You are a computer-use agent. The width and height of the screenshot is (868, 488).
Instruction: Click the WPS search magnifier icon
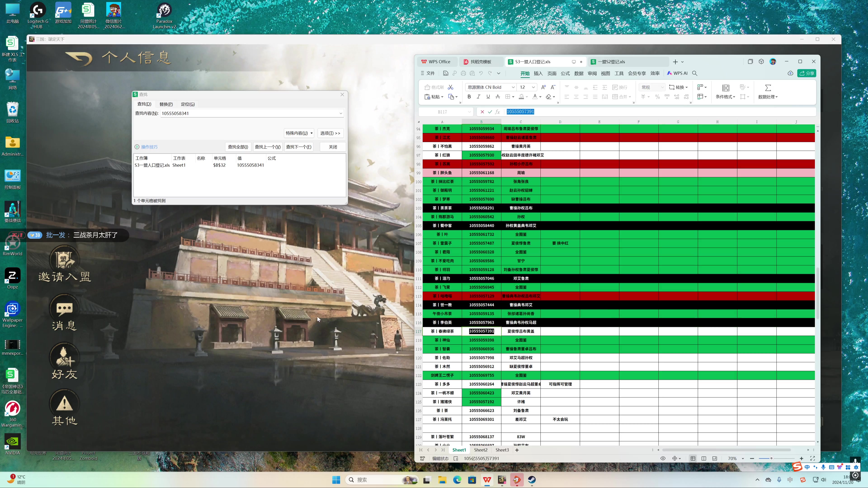695,73
